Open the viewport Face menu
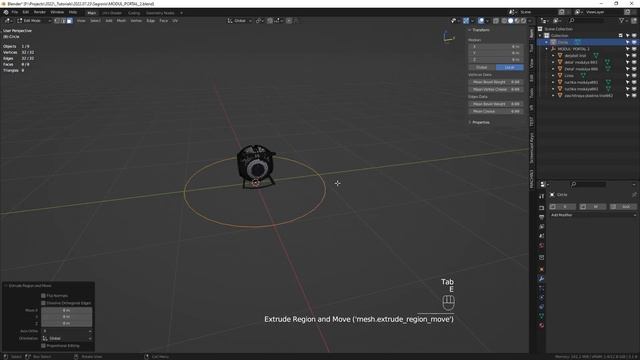Screen dimensions: 640x360 point(164,20)
